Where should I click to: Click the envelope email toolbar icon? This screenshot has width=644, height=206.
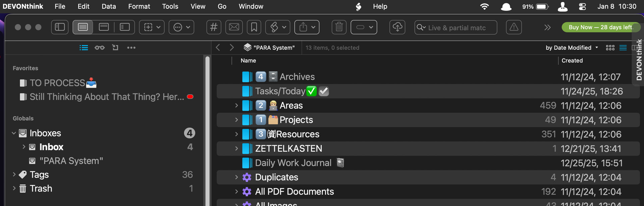tap(234, 27)
